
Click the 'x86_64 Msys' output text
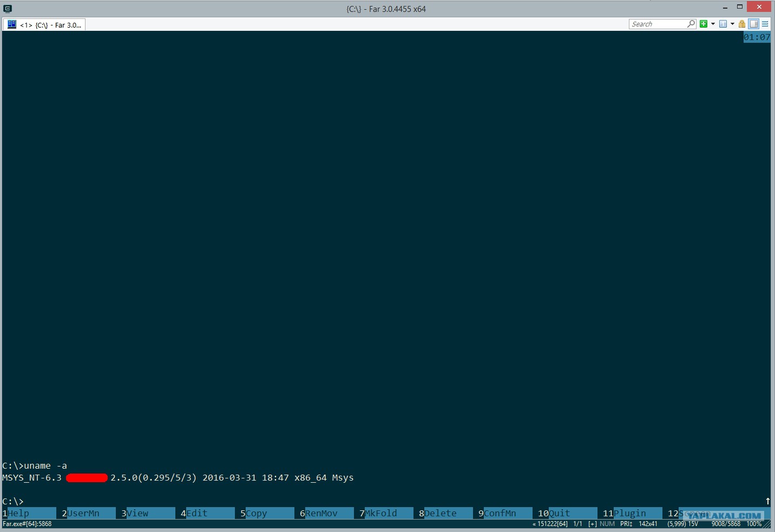tap(324, 477)
